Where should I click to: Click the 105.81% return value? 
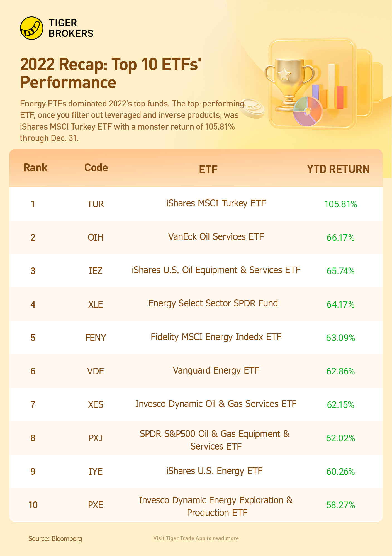(340, 204)
